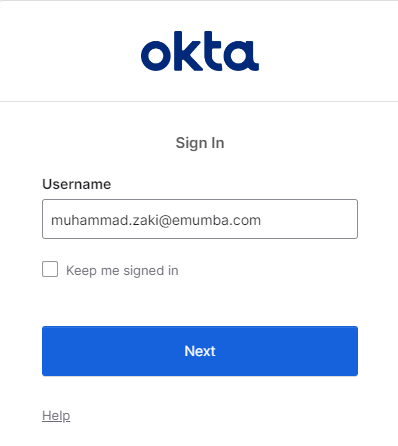Click the Next button
Viewport: 398px width, 446px height.
[200, 351]
